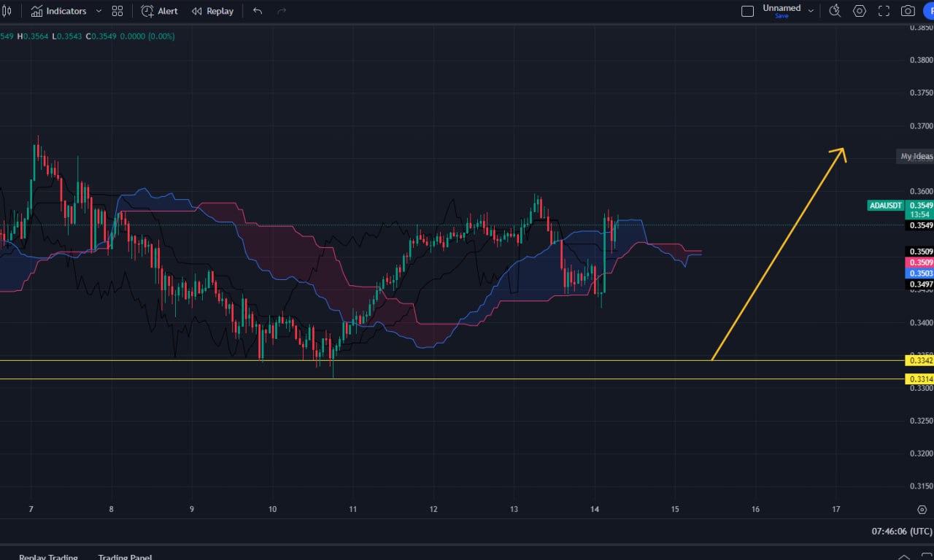Click the Unnamed layout name
Viewport: 934px width, 560px height.
[x=781, y=8]
